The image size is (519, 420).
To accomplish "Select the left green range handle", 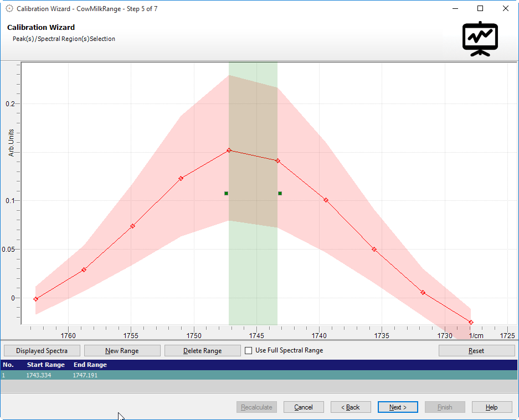I will pyautogui.click(x=226, y=193).
